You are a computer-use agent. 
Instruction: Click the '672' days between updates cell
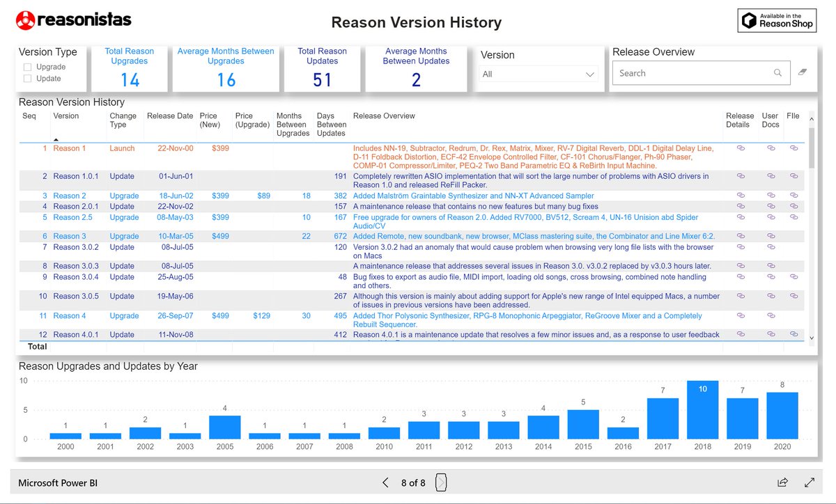tap(340, 237)
